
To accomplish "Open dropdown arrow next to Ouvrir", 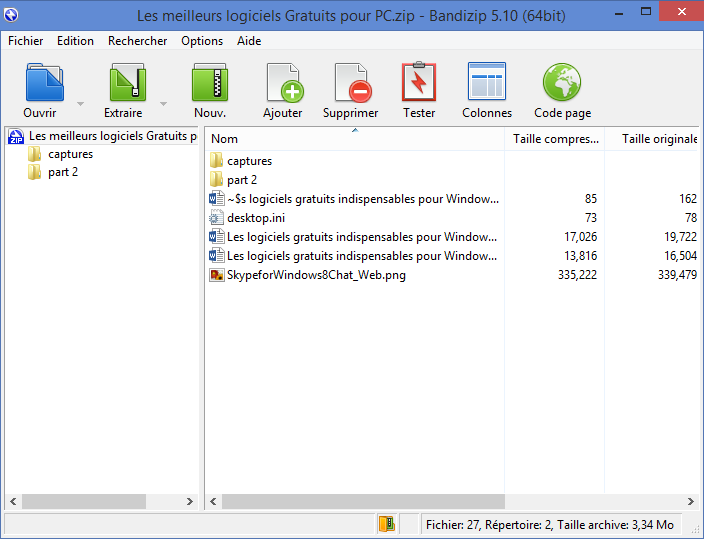I will tap(80, 103).
